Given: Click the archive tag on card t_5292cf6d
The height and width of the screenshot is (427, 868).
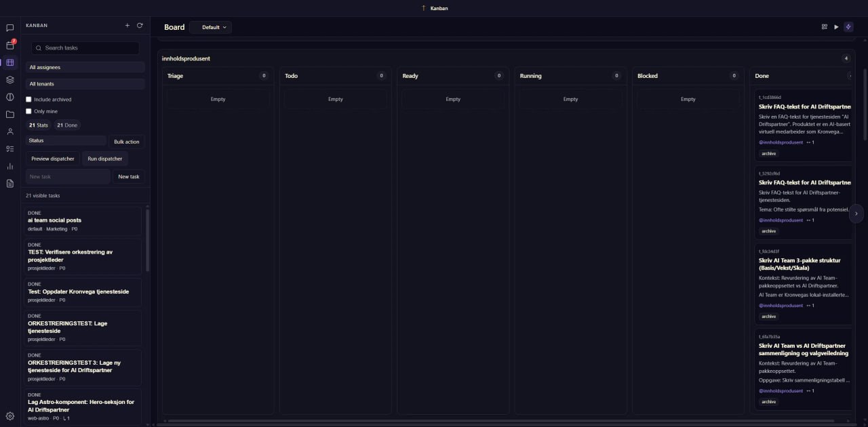Looking at the screenshot, I should click(x=768, y=231).
